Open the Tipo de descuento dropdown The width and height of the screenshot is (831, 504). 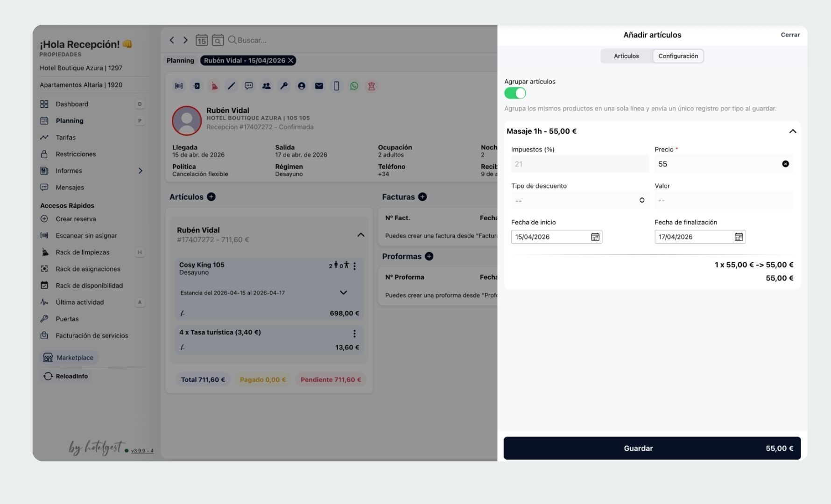579,200
